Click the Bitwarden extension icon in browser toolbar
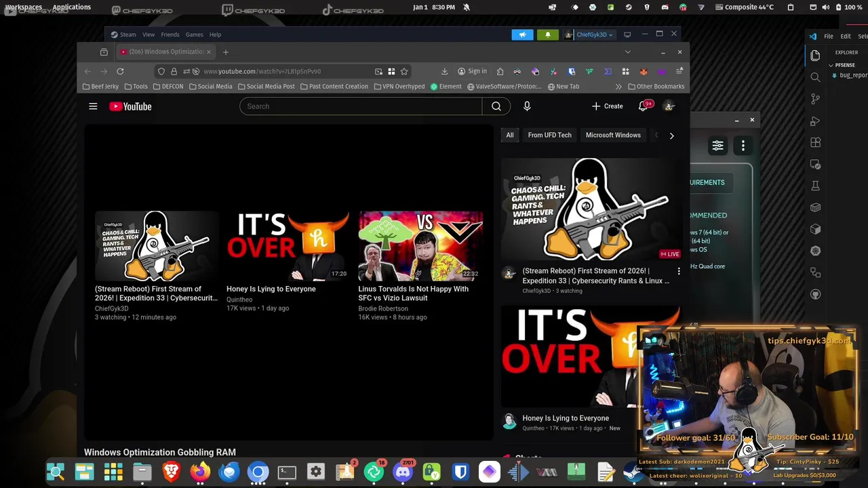Image resolution: width=868 pixels, height=488 pixels. tap(572, 71)
